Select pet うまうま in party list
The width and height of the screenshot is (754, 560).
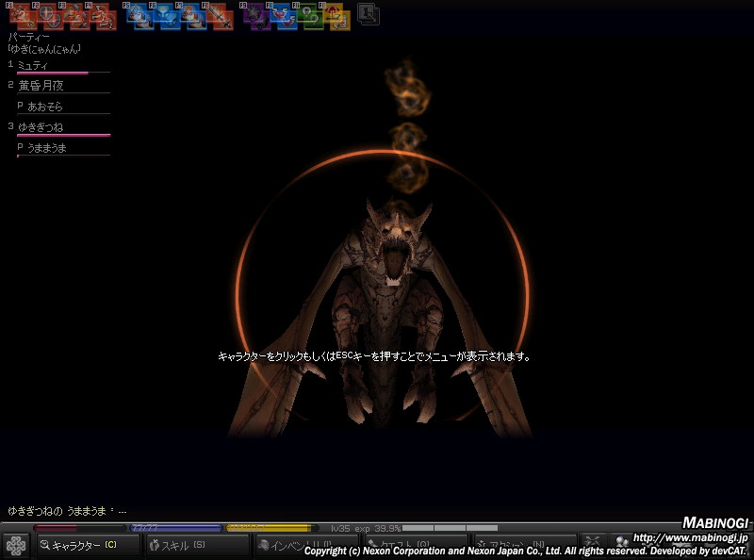(46, 148)
